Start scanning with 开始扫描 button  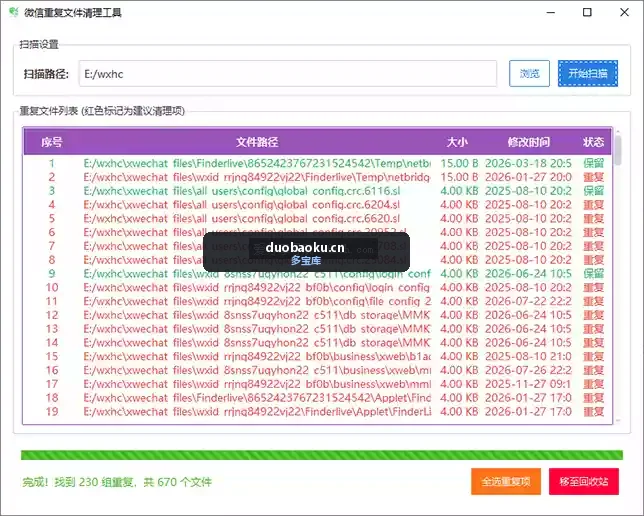point(588,74)
